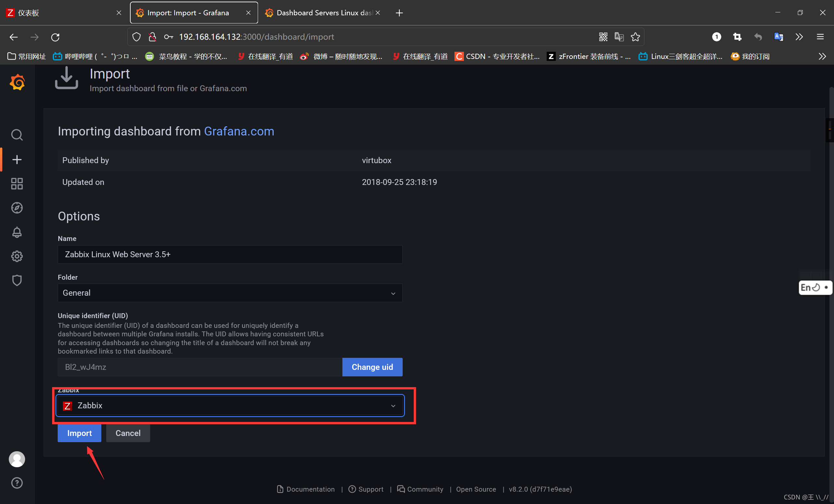Open the translator extension icon in toolbar
Image resolution: width=834 pixels, height=504 pixels.
[779, 37]
